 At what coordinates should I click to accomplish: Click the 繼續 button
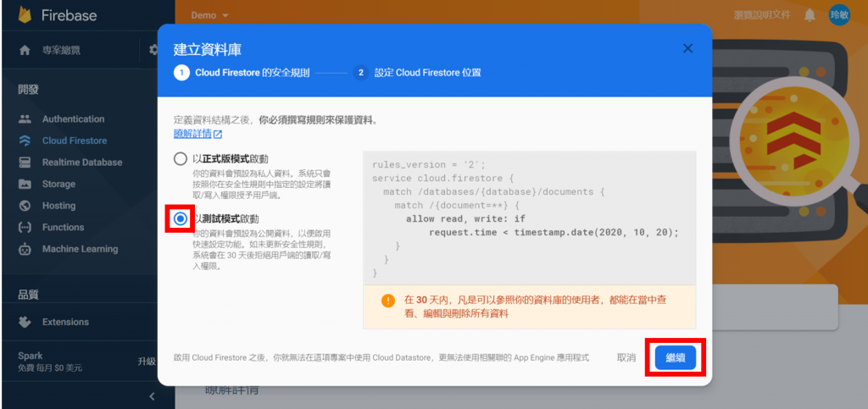pyautogui.click(x=676, y=357)
